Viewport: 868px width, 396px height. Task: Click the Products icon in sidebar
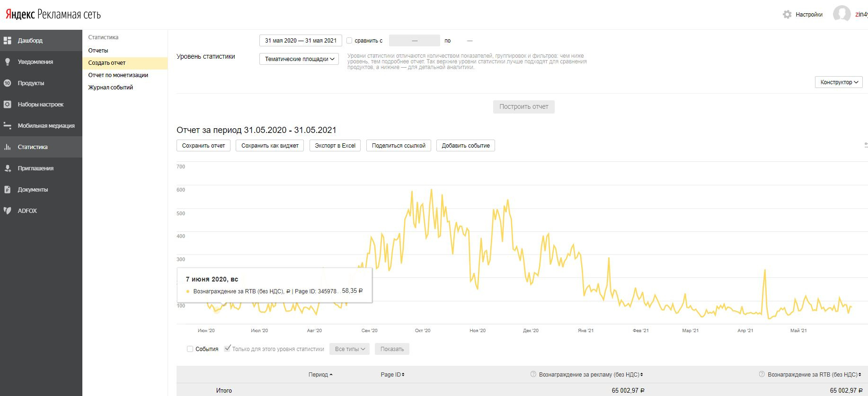coord(7,83)
